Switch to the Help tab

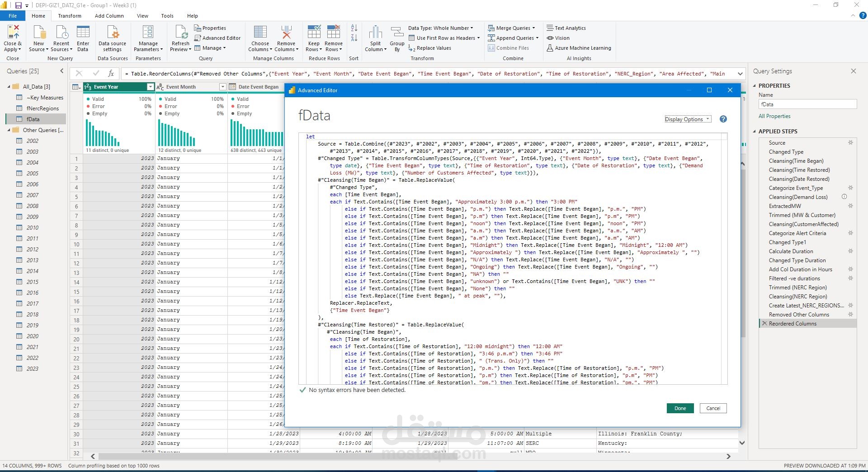coord(193,16)
